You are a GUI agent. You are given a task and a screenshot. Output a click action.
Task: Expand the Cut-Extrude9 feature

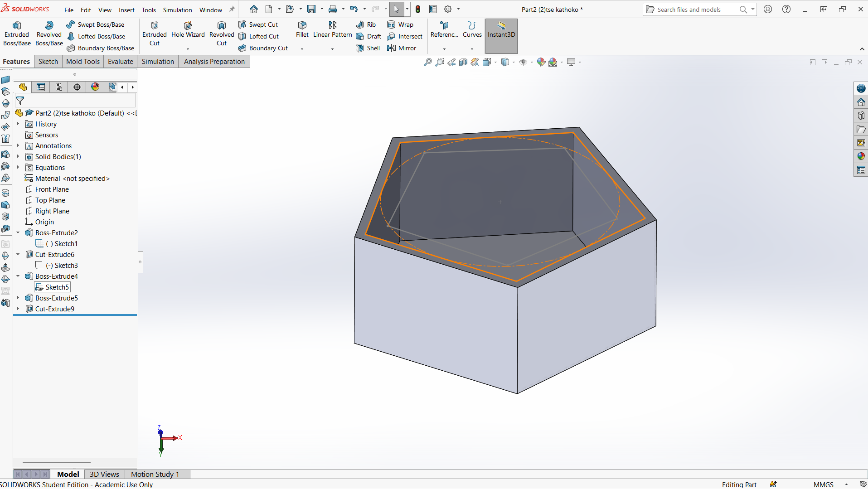point(18,309)
